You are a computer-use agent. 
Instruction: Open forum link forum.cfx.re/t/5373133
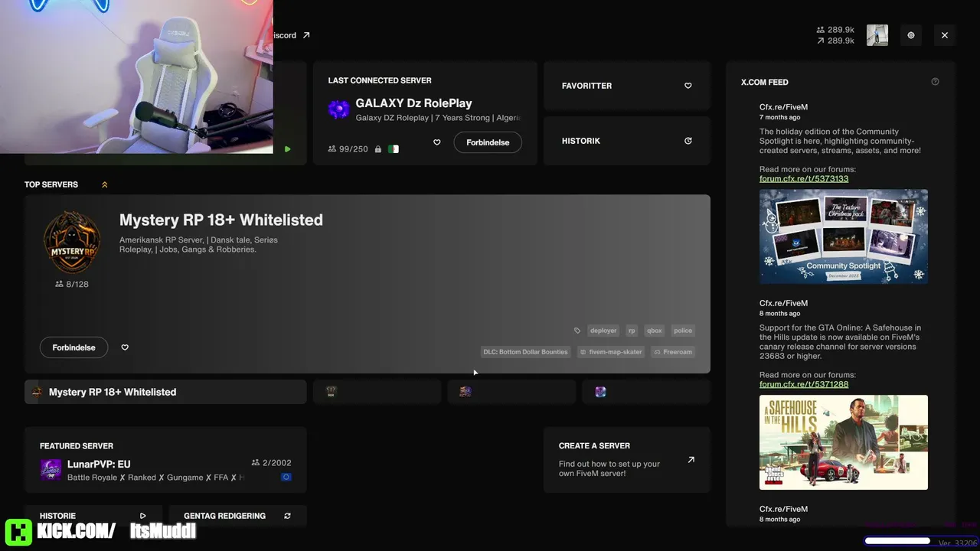click(x=804, y=179)
